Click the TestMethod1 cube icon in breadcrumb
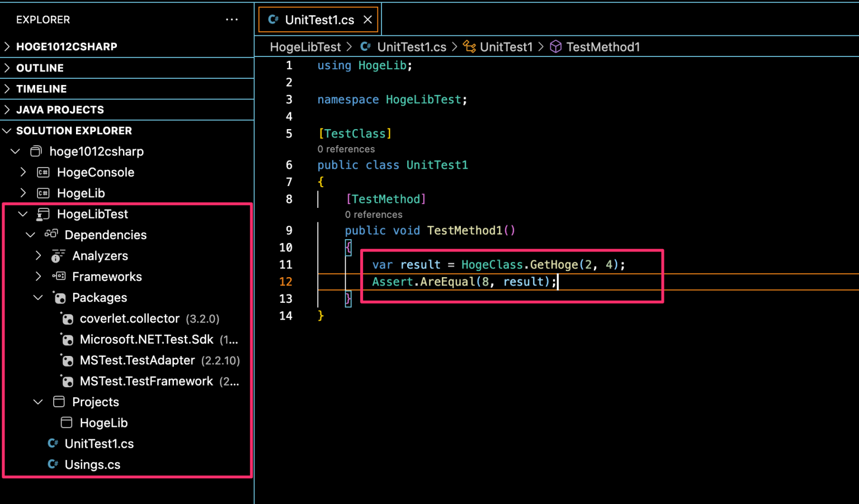The height and width of the screenshot is (504, 859). coord(555,47)
